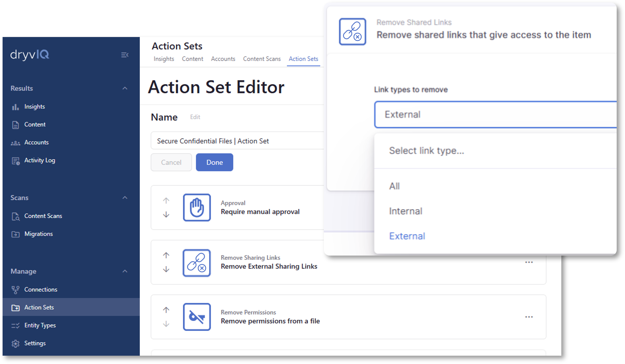This screenshot has width=625, height=364.
Task: Click the Remove External Sharing Links chain icon
Action: (x=197, y=263)
